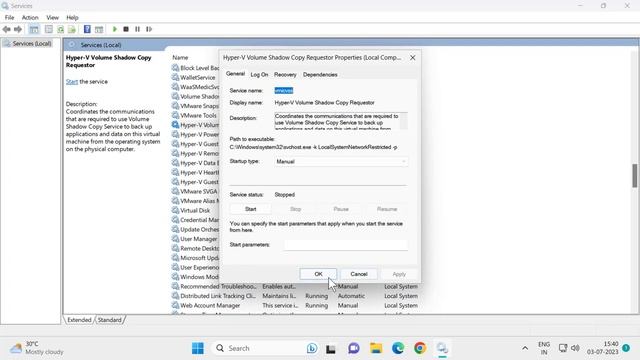The image size is (640, 360).
Task: Show hidden icons in system tray
Action: pos(525,348)
